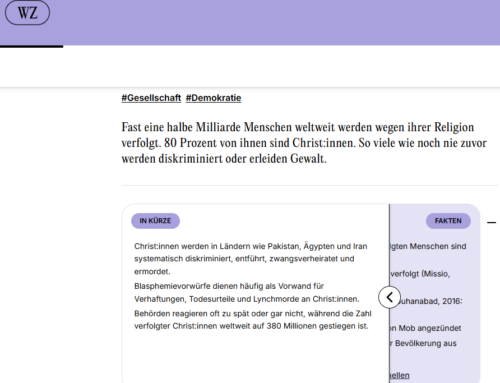Click the intro paragraph 'Fast eine halbe Milliarde Menschen'
This screenshot has width=500, height=383.
304,143
